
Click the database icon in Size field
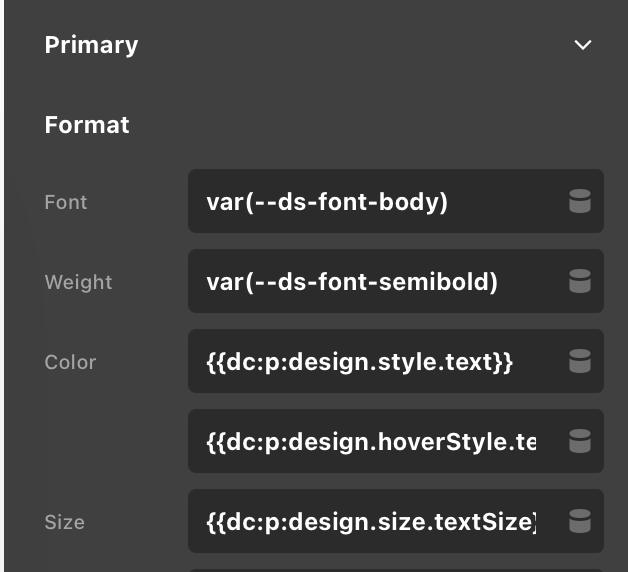pyautogui.click(x=579, y=521)
